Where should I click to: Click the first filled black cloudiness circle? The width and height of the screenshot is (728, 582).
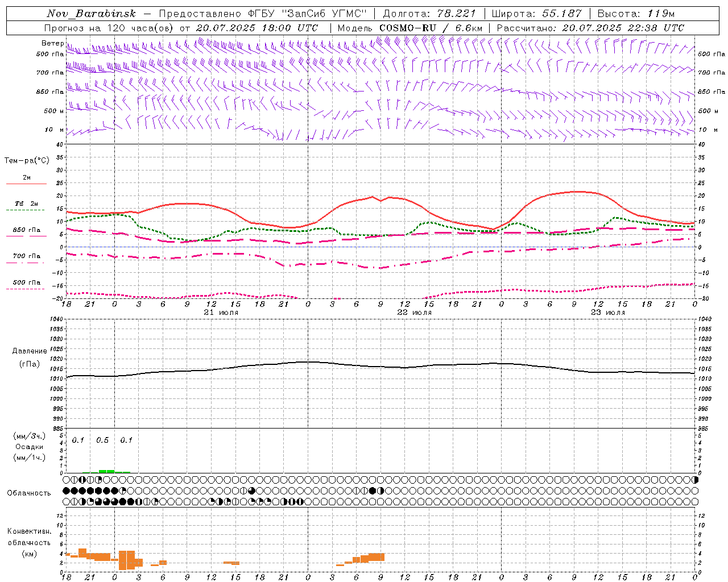pos(67,490)
